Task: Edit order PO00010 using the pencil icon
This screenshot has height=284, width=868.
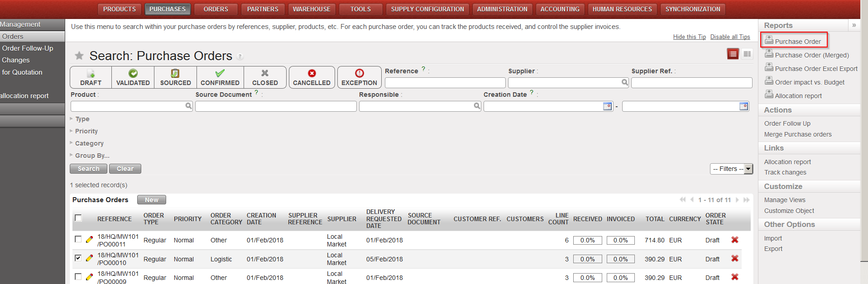Action: click(89, 258)
